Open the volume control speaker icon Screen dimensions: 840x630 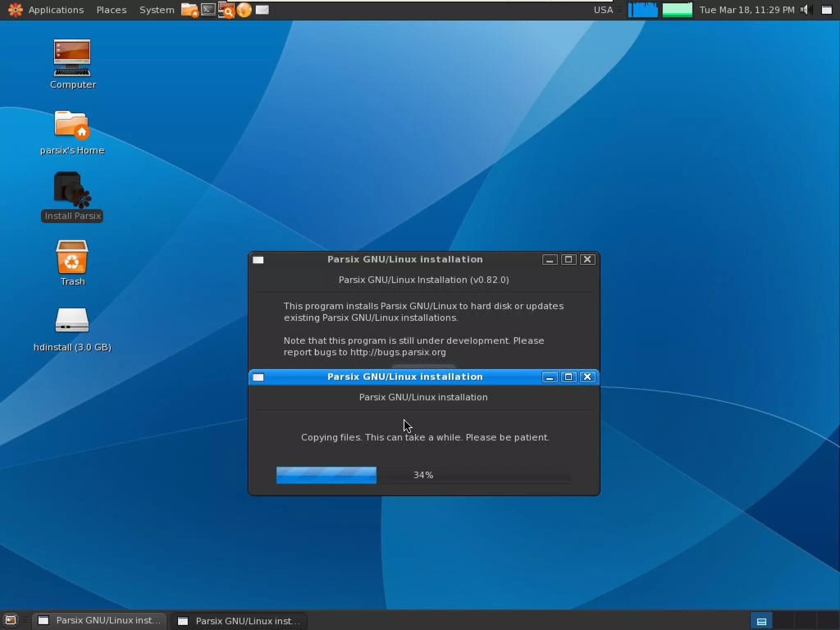(805, 10)
